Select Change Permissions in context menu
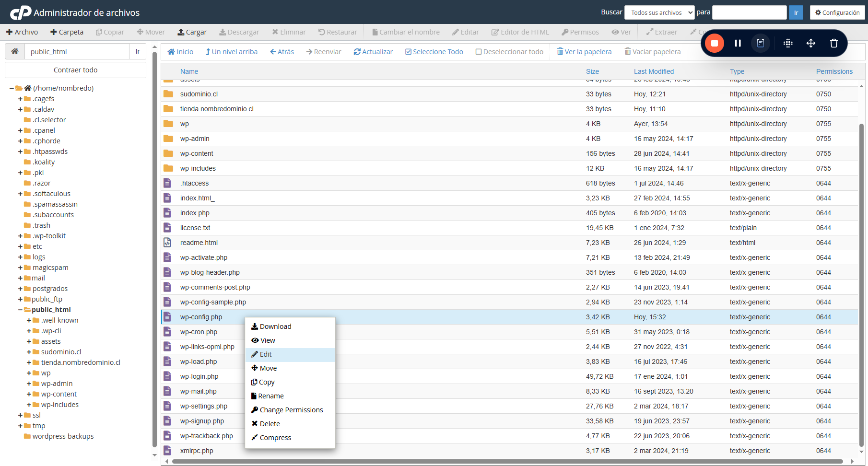Screen dimensions: 868x466 (290, 410)
